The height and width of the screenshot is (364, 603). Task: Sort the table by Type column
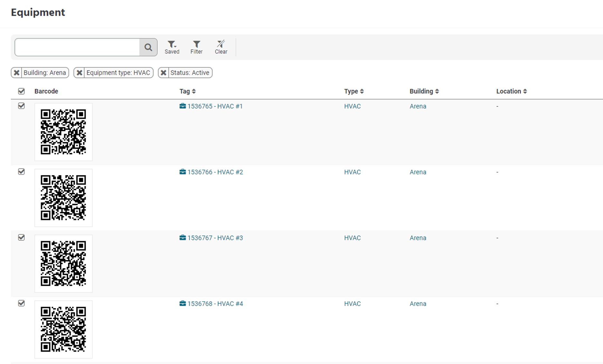(354, 91)
